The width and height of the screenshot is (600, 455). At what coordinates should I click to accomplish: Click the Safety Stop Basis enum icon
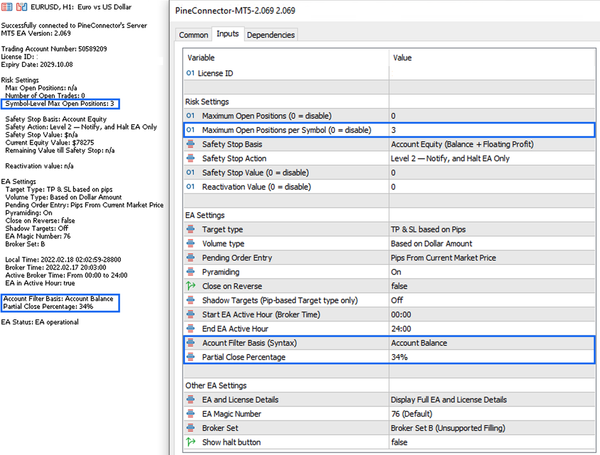[x=192, y=144]
